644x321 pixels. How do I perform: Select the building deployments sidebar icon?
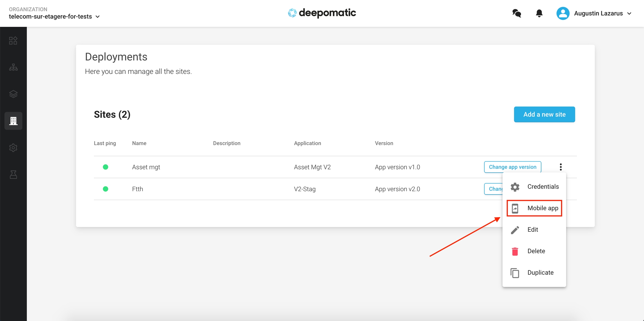click(13, 121)
